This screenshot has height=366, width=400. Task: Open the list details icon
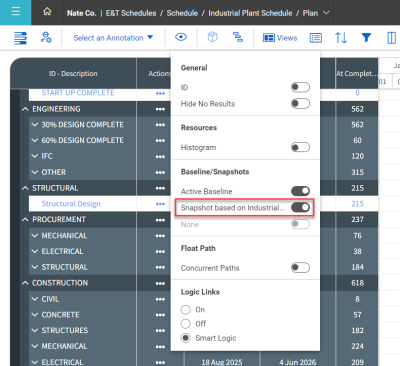click(x=316, y=38)
